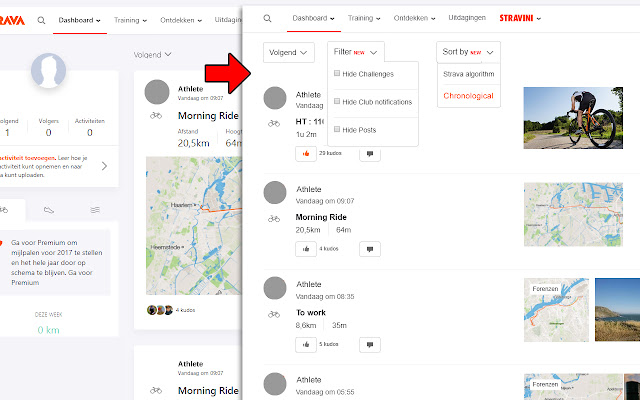This screenshot has width=640, height=400.
Task: Open coastal photo thumbnail beside To work map
Action: tap(617, 310)
